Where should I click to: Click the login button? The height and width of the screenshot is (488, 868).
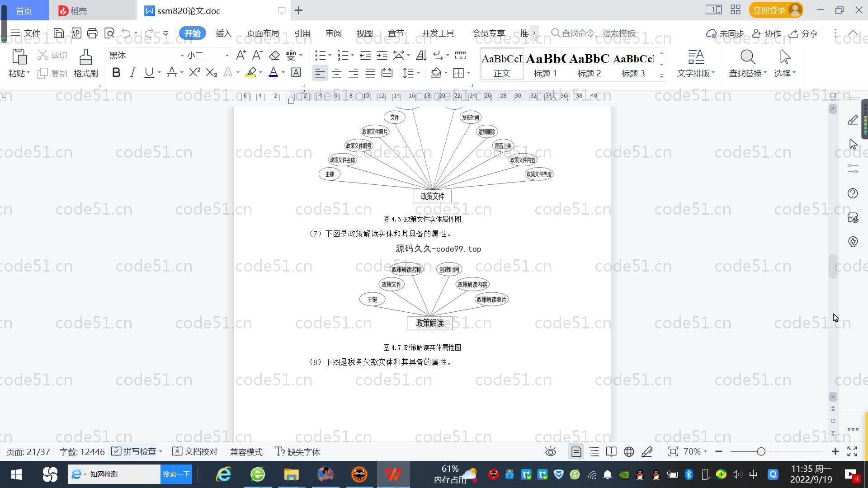point(769,10)
